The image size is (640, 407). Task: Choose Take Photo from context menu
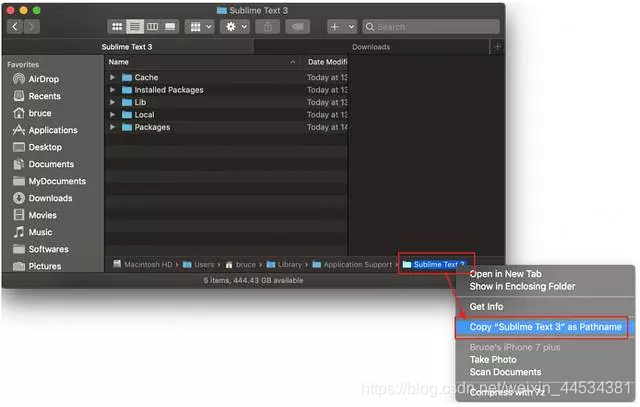pyautogui.click(x=493, y=360)
